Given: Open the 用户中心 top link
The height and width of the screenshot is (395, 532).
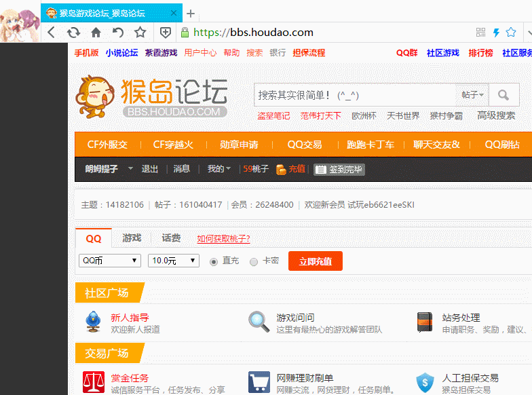Looking at the screenshot, I should [x=201, y=53].
